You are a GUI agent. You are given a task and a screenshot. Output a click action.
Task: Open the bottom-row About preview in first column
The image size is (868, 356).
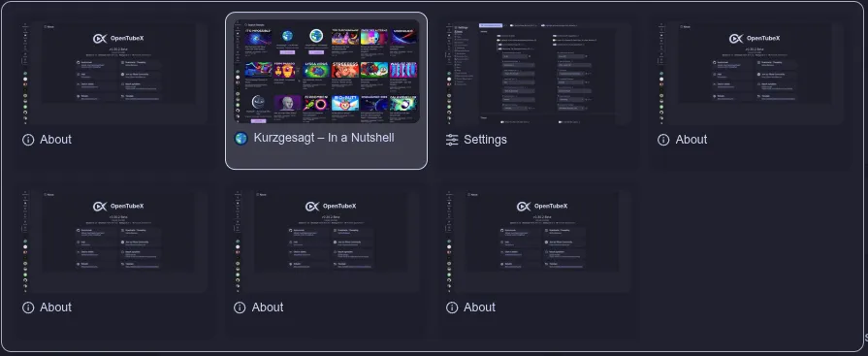pyautogui.click(x=114, y=241)
